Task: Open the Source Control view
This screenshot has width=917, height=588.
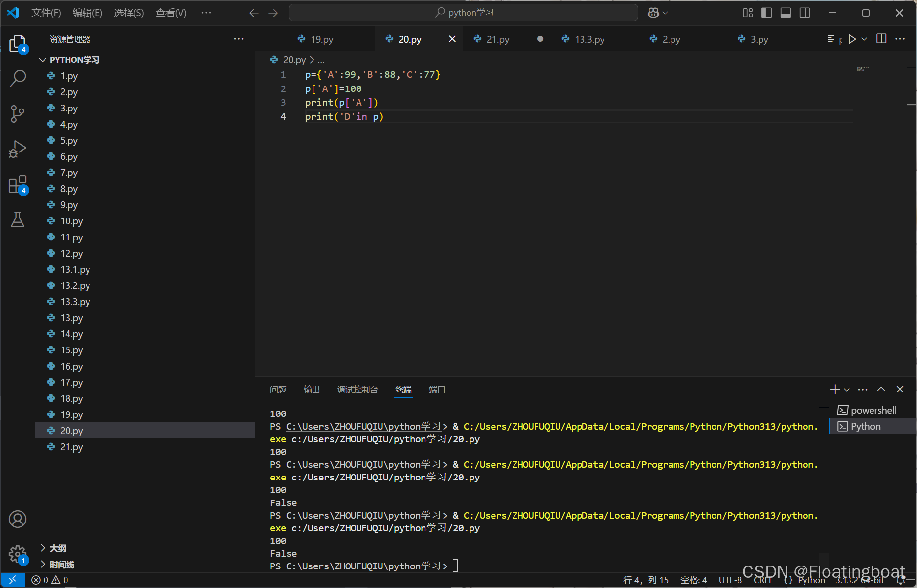Action: (18, 113)
